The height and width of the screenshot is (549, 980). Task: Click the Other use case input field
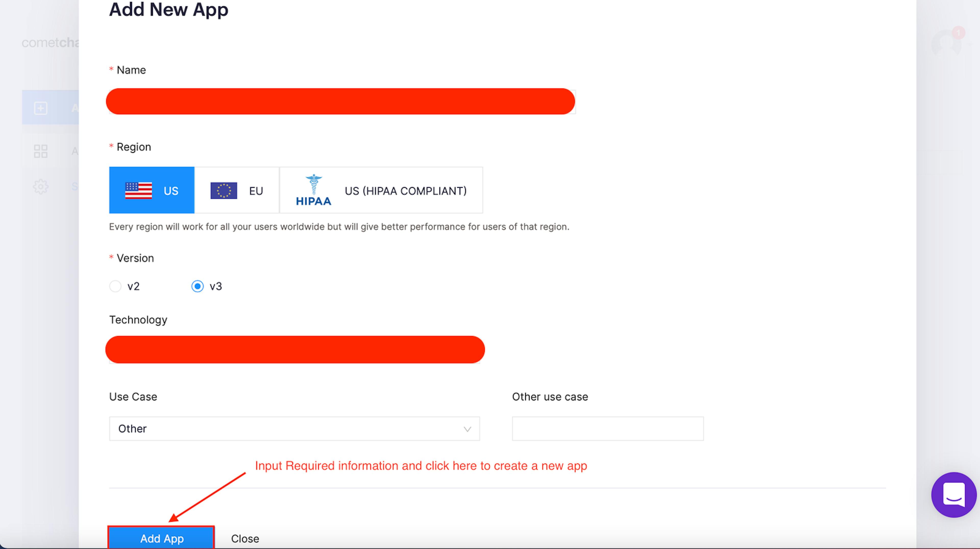[x=606, y=428]
